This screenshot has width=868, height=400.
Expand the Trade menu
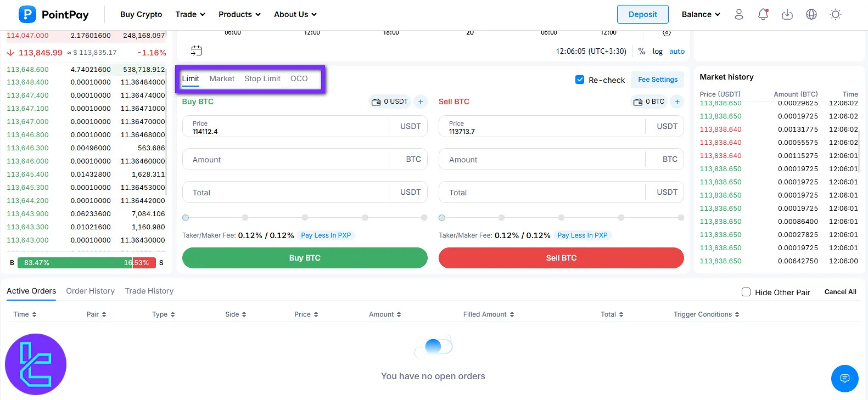[190, 14]
